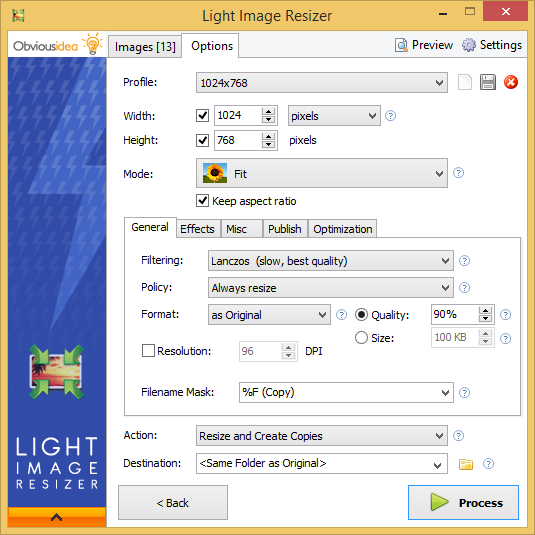This screenshot has height=535, width=535.
Task: Open the Mode Fit dropdown
Action: coord(322,173)
